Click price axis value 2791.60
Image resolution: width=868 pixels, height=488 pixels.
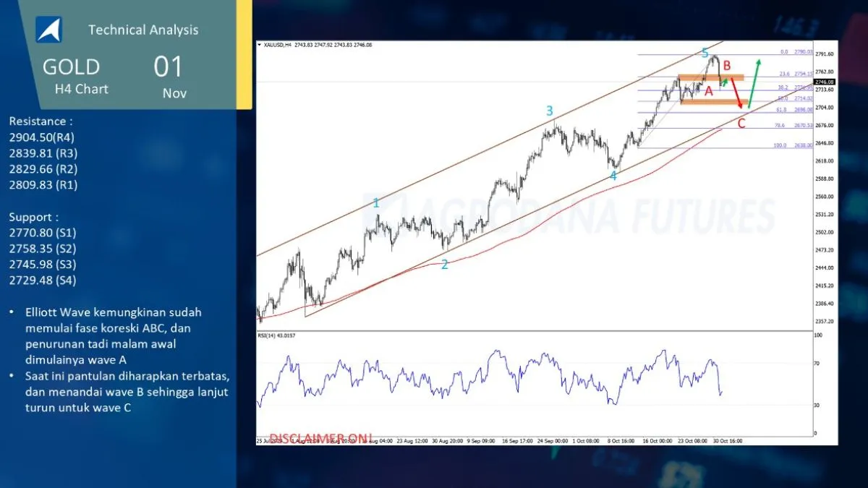(x=824, y=54)
